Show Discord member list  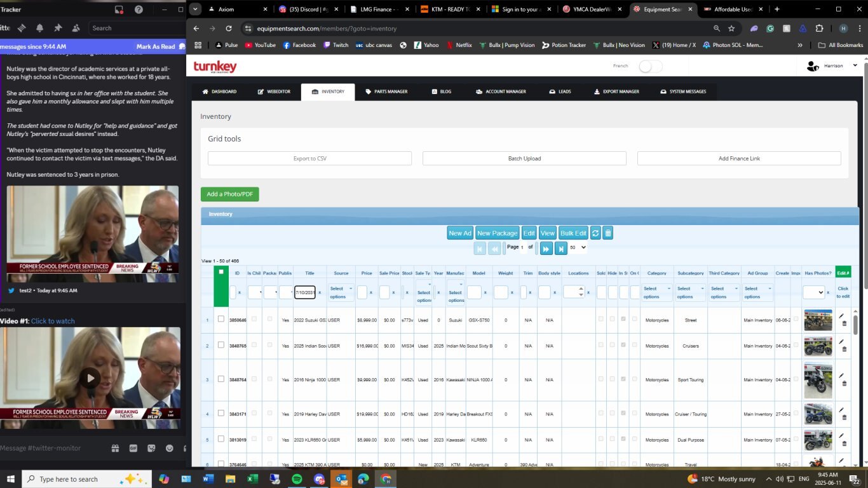pyautogui.click(x=76, y=28)
